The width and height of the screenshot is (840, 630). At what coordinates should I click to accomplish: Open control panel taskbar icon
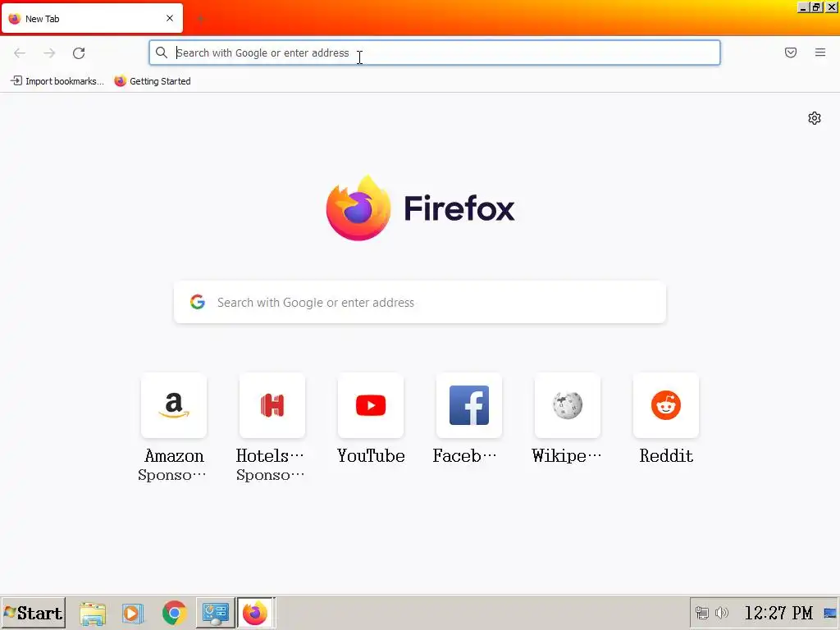point(216,613)
